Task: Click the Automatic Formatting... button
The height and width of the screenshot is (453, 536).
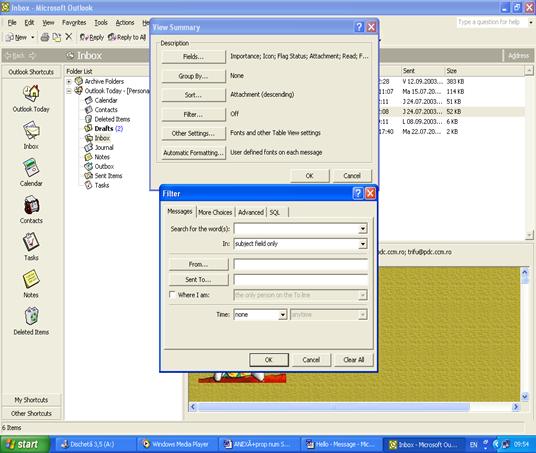Action: (193, 152)
